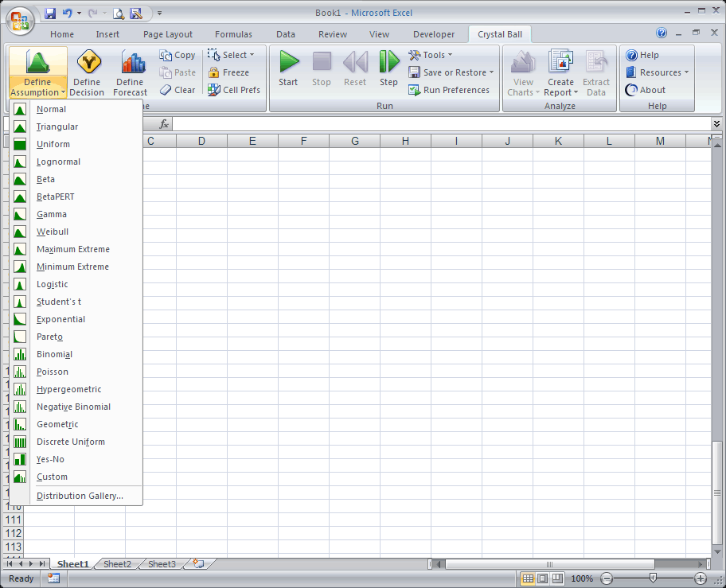The image size is (726, 588).
Task: Select the Yes-No distribution icon
Action: pyautogui.click(x=20, y=459)
